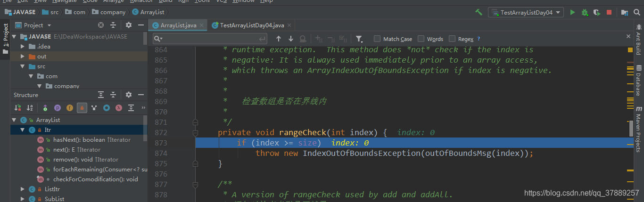
Task: Open the Maven Projects side tool tab
Action: tap(638, 128)
